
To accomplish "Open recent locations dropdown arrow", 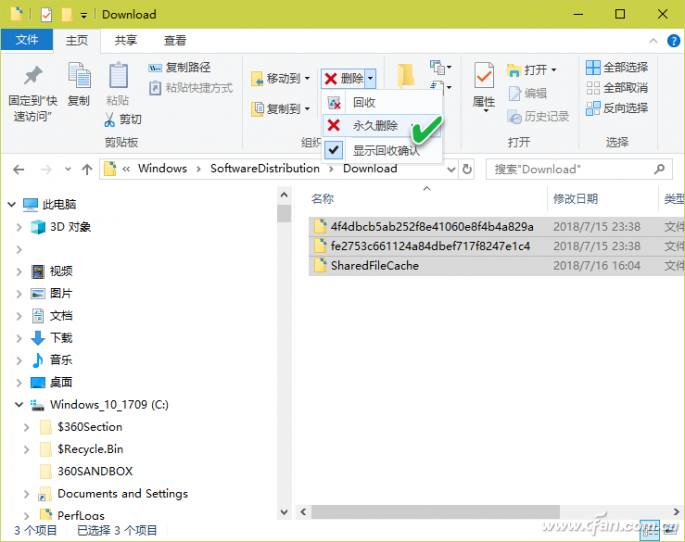I will [x=68, y=169].
